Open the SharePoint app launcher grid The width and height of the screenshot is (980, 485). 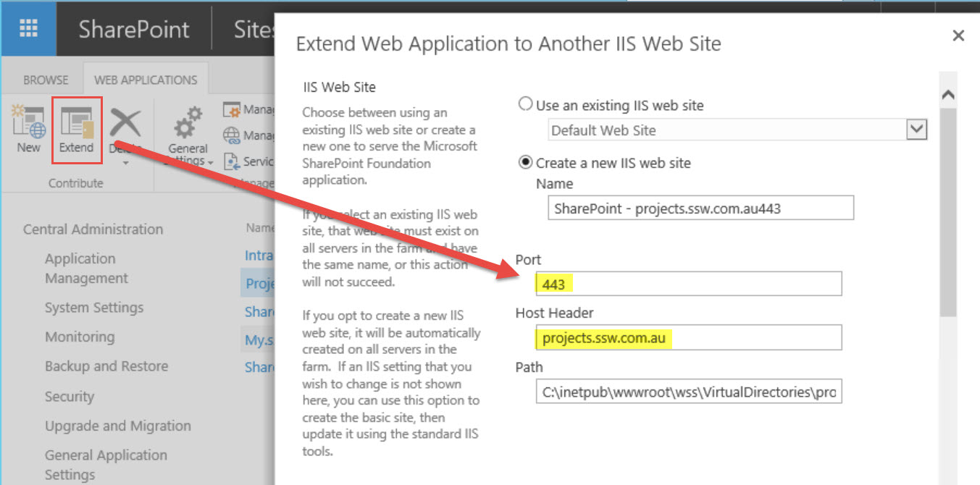coord(28,28)
